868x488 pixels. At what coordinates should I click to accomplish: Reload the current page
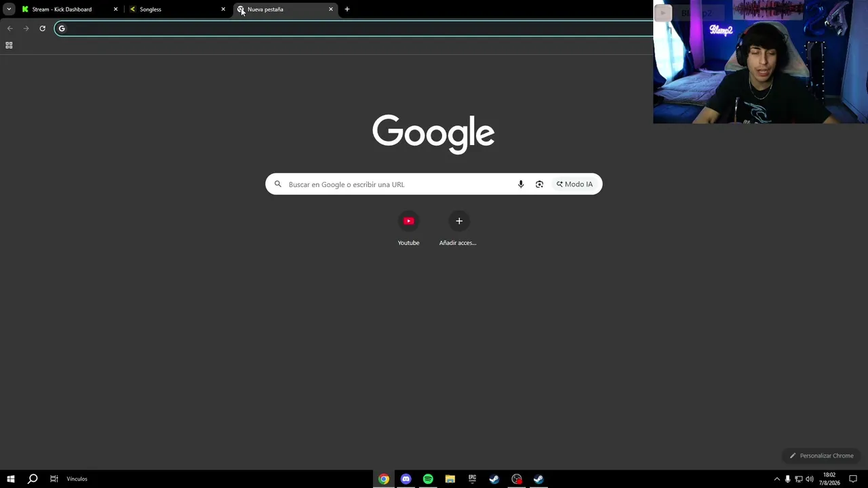42,28
